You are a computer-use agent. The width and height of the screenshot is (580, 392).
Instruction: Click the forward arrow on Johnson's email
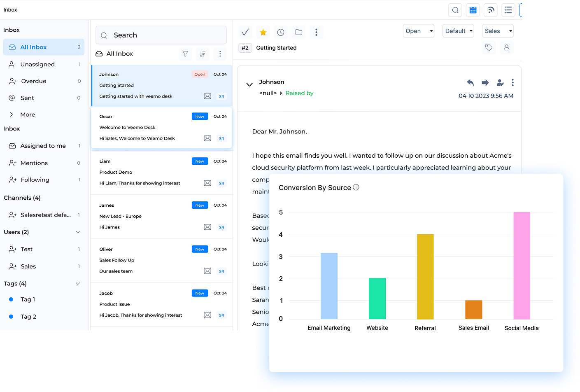[485, 82]
